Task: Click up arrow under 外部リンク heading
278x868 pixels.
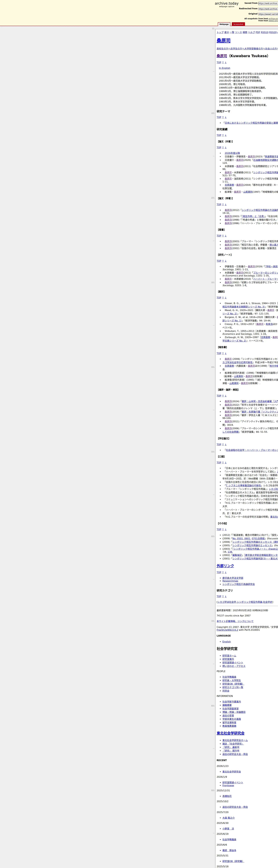Action: pyautogui.click(x=223, y=572)
